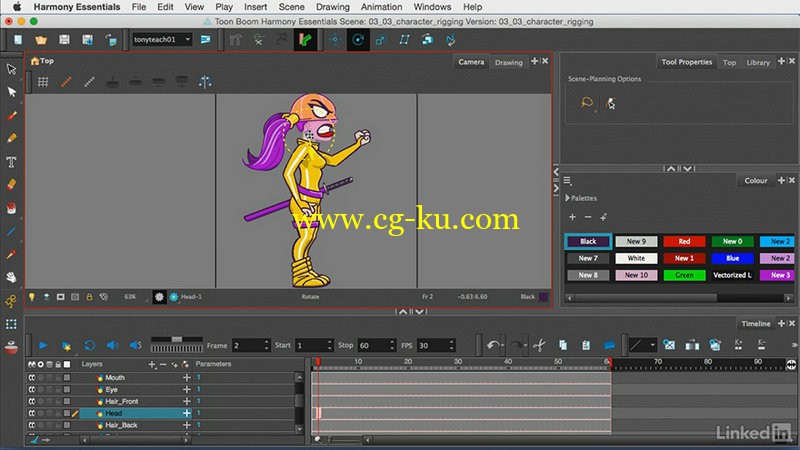Select the Pencil tool
This screenshot has width=800, height=450.
[x=11, y=138]
